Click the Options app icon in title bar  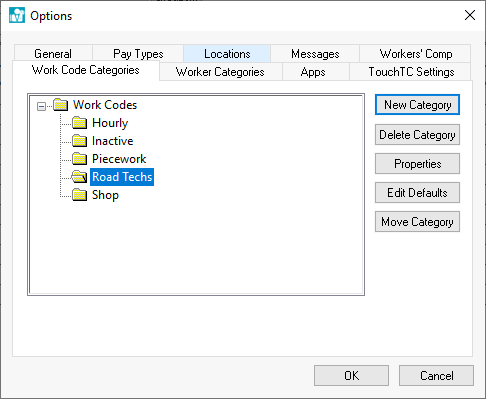[x=17, y=15]
